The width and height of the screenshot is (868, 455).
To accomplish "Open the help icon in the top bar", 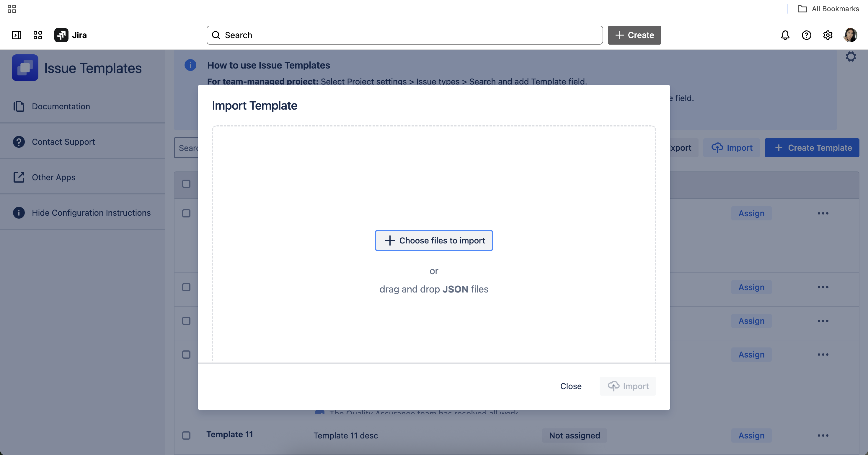I will coord(806,35).
